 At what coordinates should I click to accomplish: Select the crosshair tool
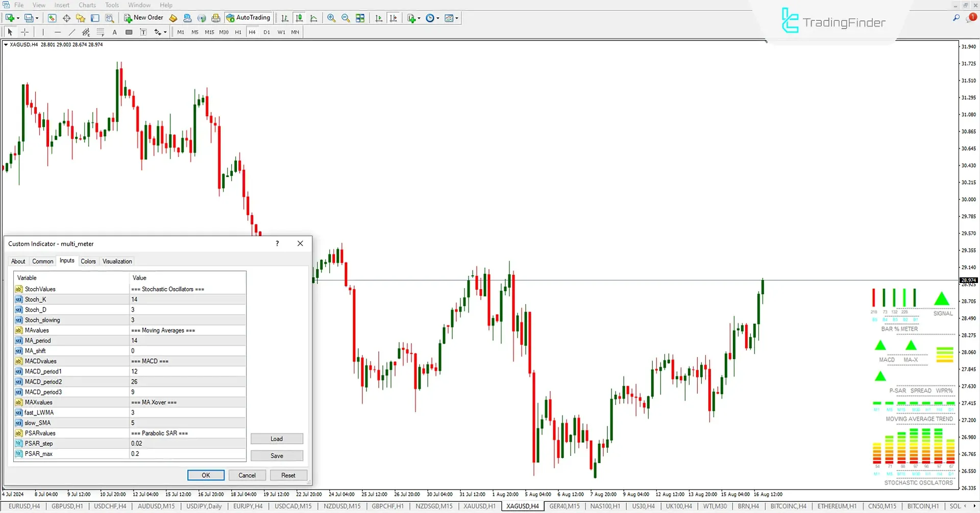click(x=24, y=32)
